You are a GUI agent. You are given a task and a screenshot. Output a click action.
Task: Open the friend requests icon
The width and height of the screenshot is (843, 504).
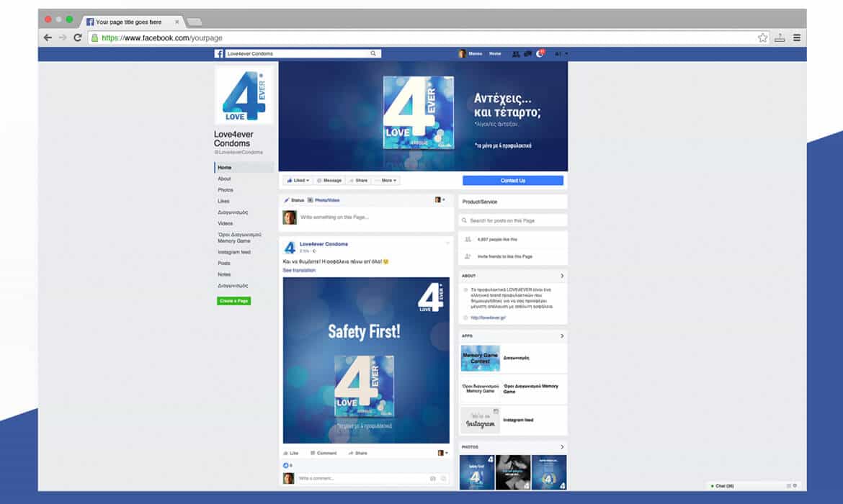tap(516, 54)
